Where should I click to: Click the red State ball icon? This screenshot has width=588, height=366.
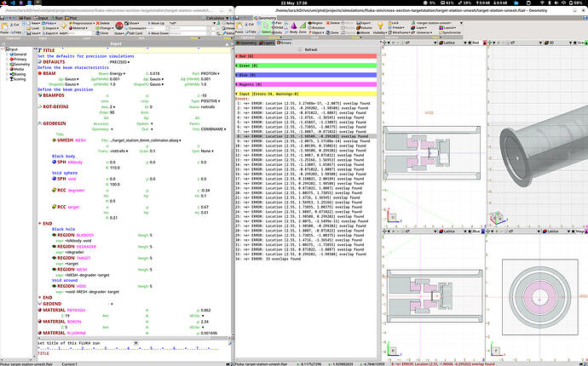click(119, 26)
